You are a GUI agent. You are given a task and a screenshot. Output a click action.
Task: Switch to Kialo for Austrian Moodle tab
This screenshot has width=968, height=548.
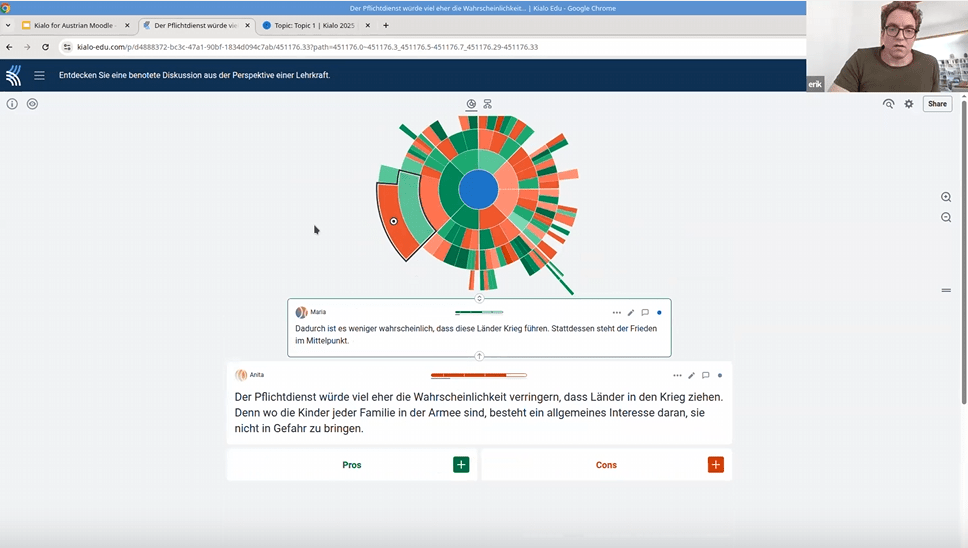click(69, 25)
